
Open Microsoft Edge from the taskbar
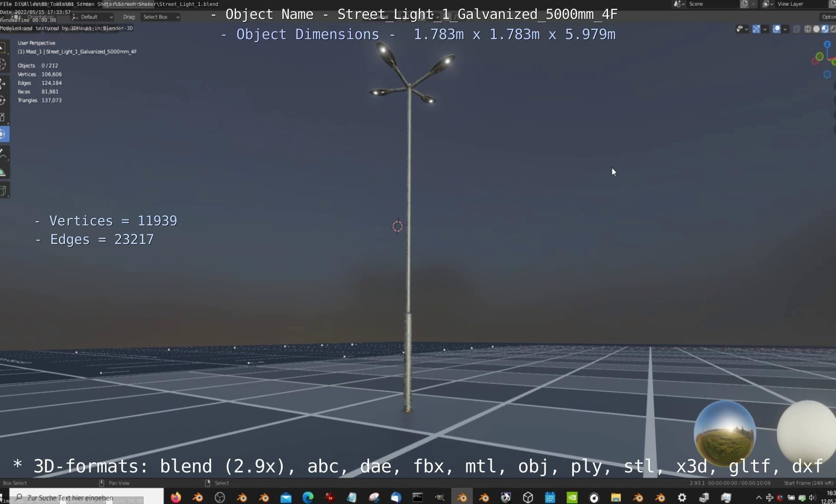pyautogui.click(x=308, y=497)
